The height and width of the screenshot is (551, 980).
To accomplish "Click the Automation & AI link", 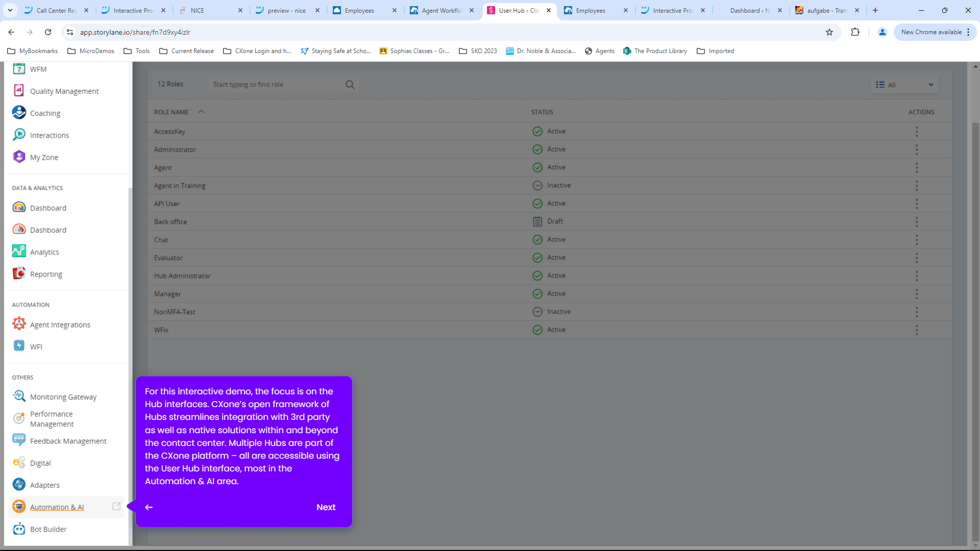I will coord(57,507).
